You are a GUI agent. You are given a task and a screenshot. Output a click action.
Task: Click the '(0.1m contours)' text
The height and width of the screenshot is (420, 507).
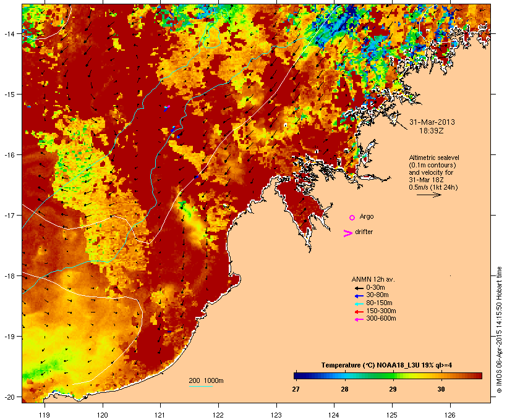tap(432, 165)
